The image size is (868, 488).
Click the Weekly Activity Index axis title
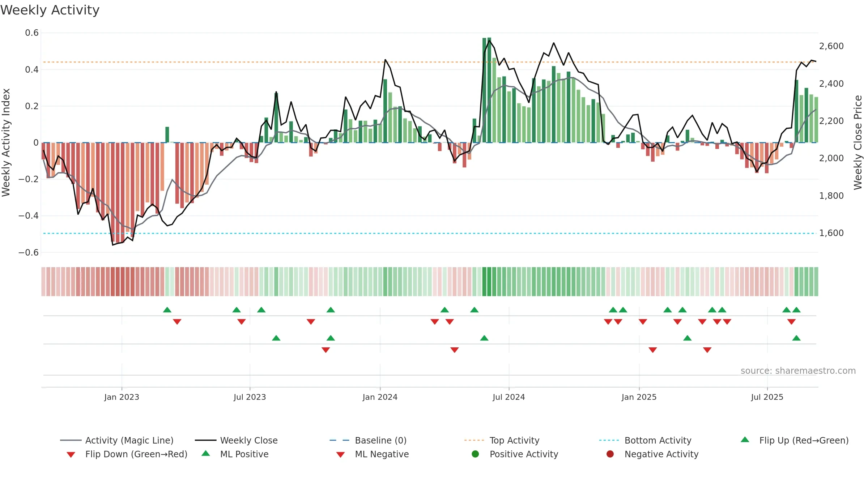tap(6, 142)
